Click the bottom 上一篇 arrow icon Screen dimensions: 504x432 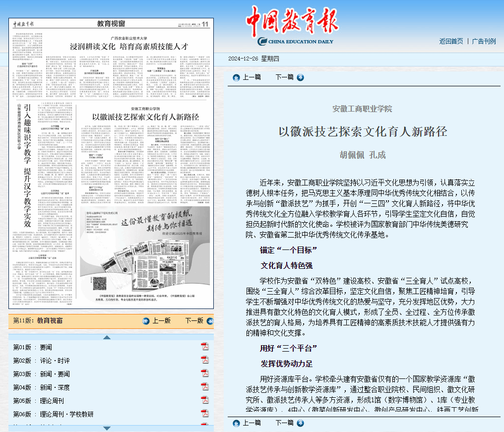(236, 423)
